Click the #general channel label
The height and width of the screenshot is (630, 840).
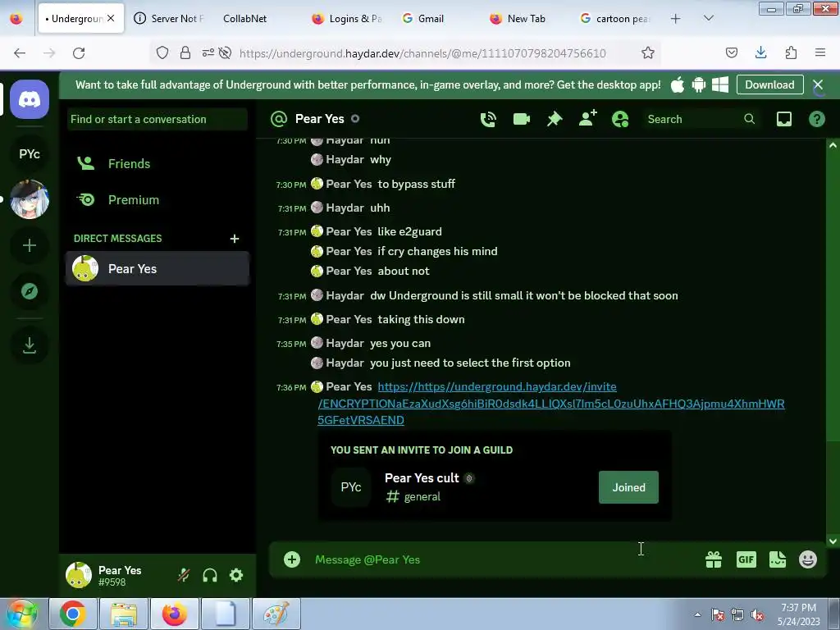point(413,496)
